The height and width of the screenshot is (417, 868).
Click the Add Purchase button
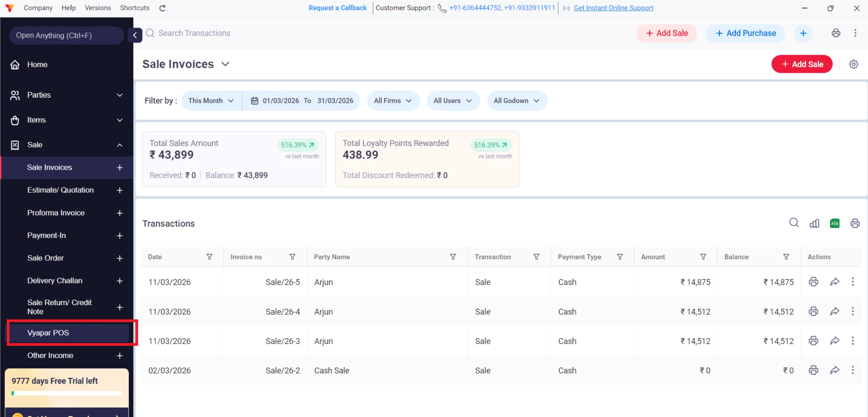[746, 33]
